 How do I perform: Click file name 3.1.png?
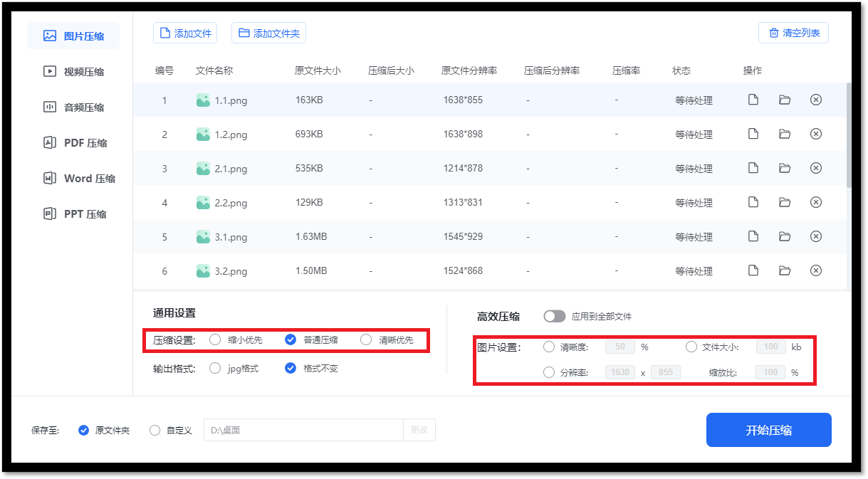click(x=231, y=237)
